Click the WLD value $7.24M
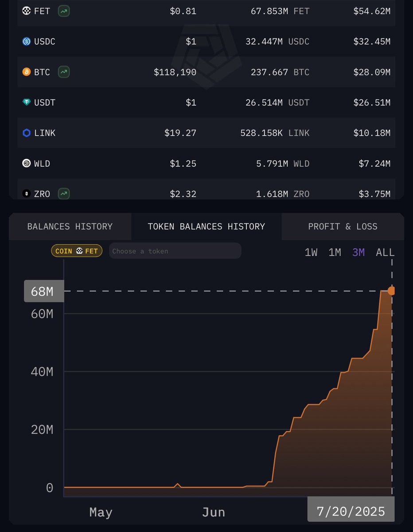This screenshot has width=413, height=532. click(374, 163)
